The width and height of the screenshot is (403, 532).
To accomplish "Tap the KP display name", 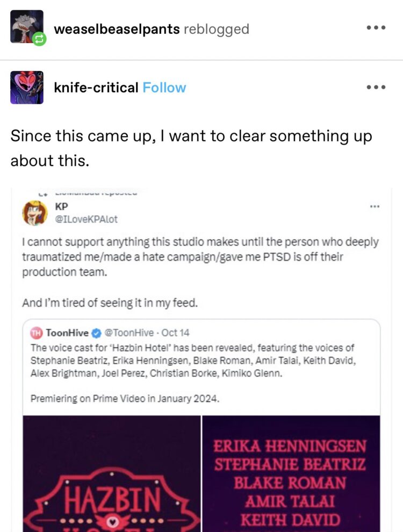I will (62, 206).
